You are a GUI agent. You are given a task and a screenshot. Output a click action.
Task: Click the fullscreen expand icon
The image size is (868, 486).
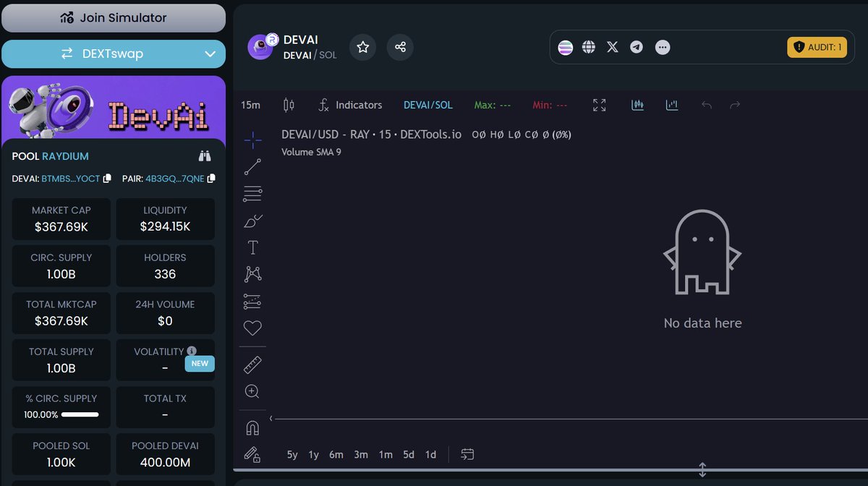[x=600, y=105]
